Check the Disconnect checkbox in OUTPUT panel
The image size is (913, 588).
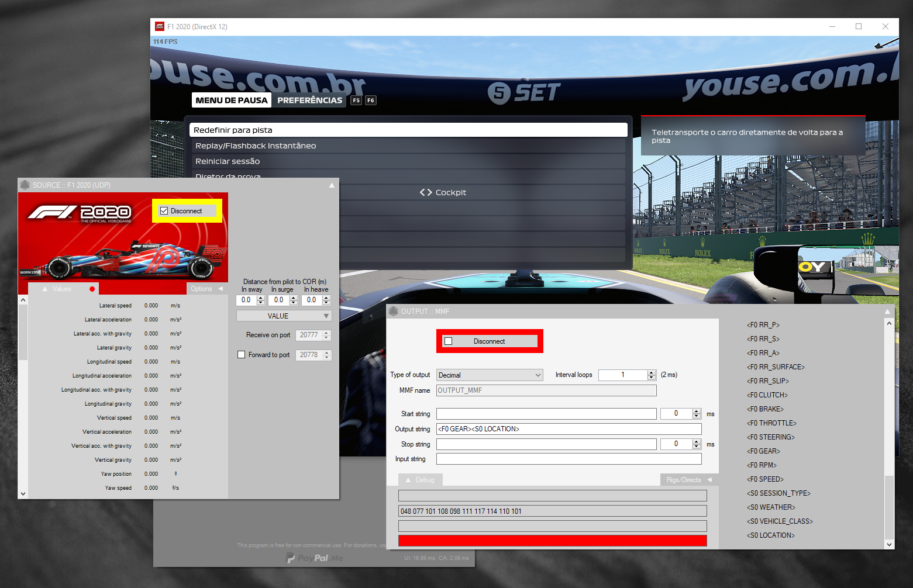coord(449,341)
